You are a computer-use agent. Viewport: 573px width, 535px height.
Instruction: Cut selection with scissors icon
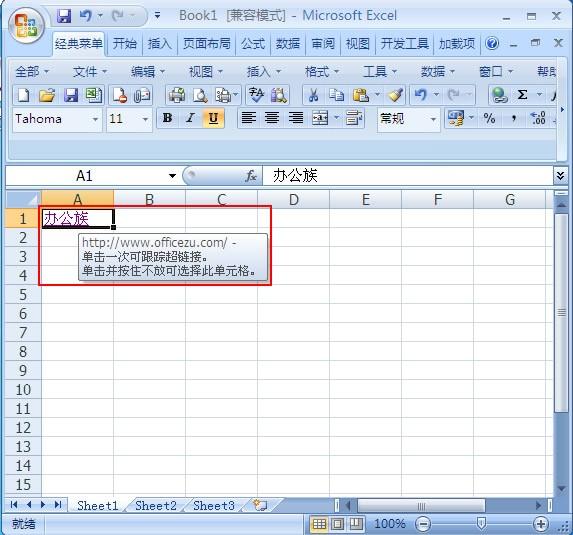[313, 95]
